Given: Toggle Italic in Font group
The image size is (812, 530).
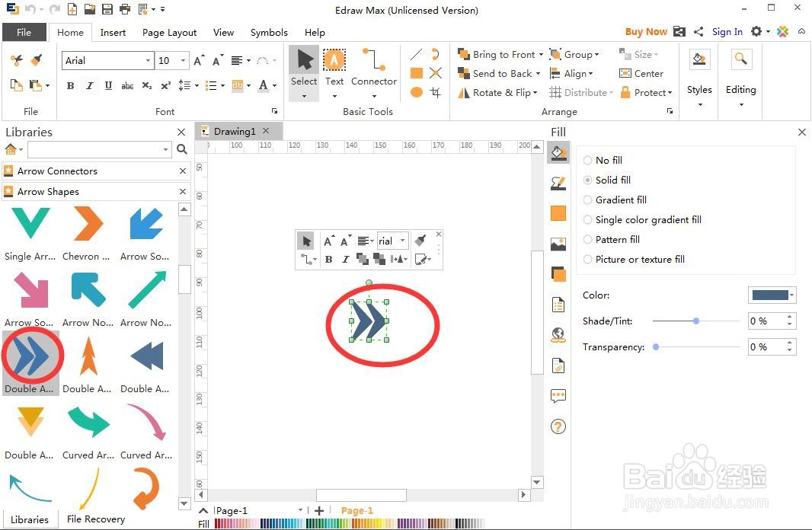Looking at the screenshot, I should tap(90, 85).
